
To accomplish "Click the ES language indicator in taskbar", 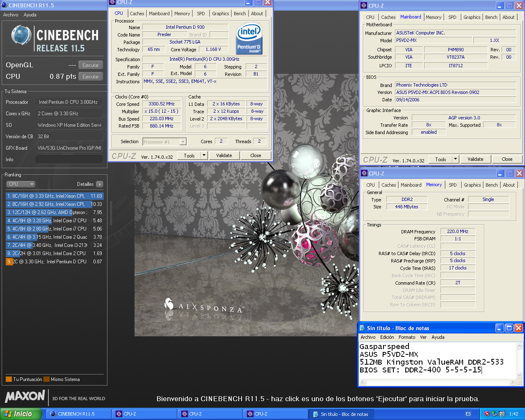I will click(x=468, y=414).
